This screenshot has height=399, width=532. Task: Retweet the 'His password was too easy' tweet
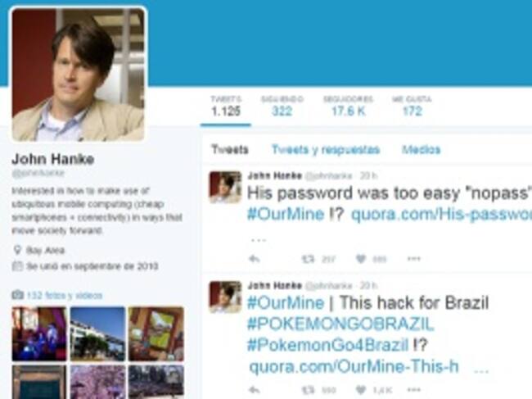coord(308,260)
